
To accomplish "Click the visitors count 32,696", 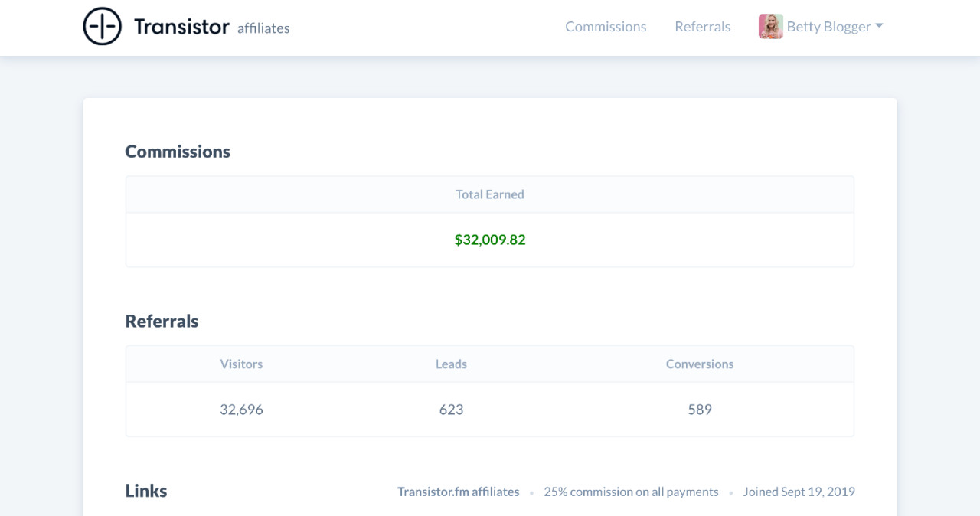I will point(241,410).
